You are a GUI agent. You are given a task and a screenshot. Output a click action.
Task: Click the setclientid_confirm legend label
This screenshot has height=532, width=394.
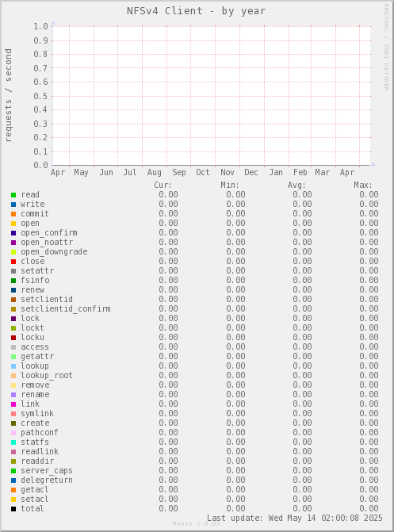coord(66,309)
